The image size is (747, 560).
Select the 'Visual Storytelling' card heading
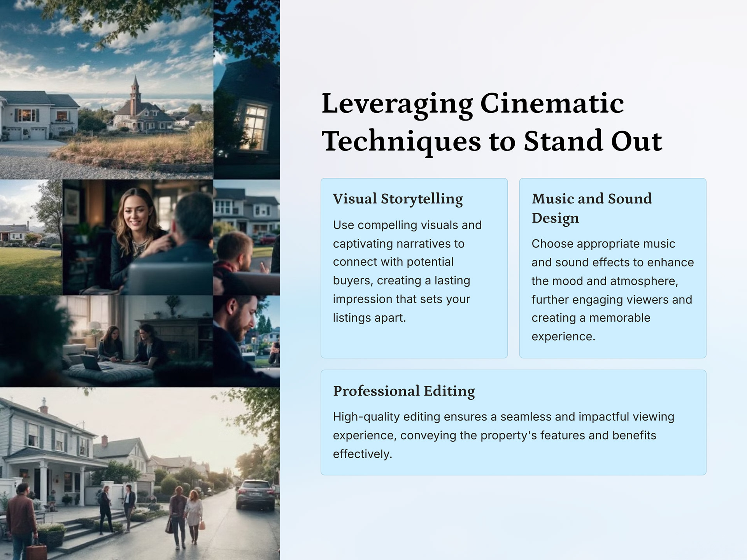click(398, 199)
